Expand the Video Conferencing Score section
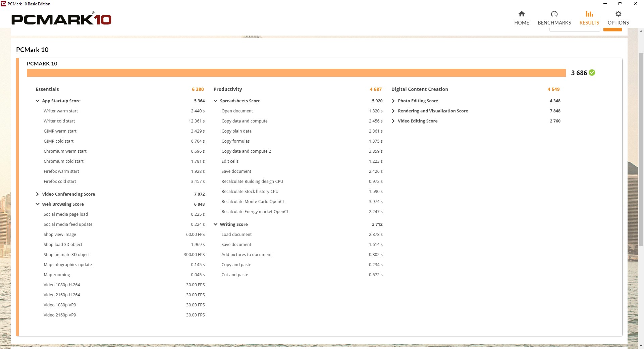644x349 pixels. pyautogui.click(x=38, y=194)
